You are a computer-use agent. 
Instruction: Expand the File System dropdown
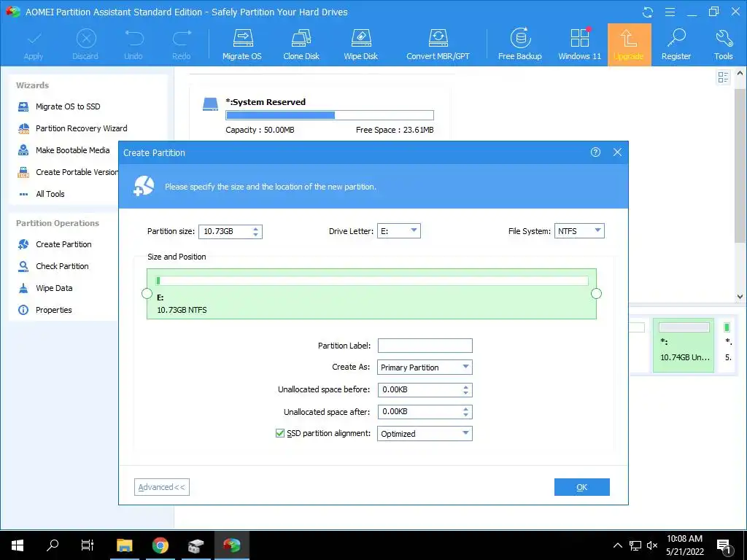click(579, 231)
